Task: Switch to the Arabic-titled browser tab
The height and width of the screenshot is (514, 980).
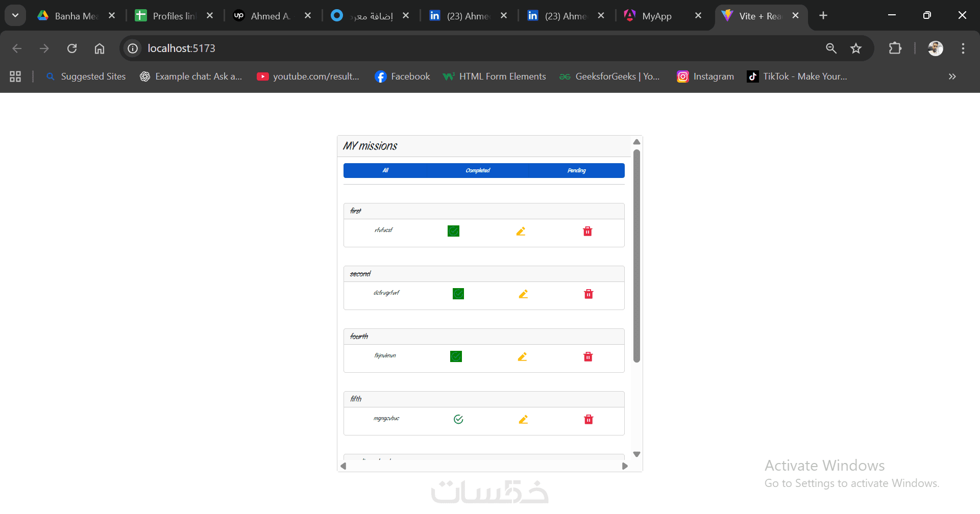Action: [x=371, y=16]
